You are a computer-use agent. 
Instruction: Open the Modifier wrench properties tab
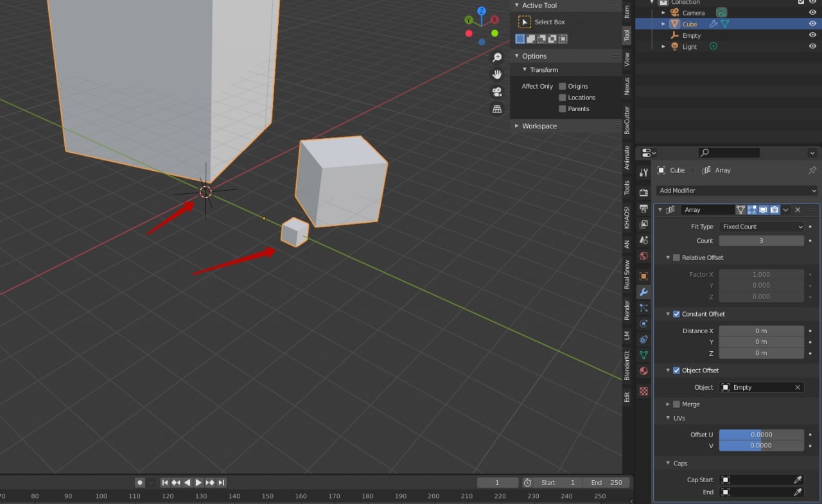pyautogui.click(x=643, y=292)
